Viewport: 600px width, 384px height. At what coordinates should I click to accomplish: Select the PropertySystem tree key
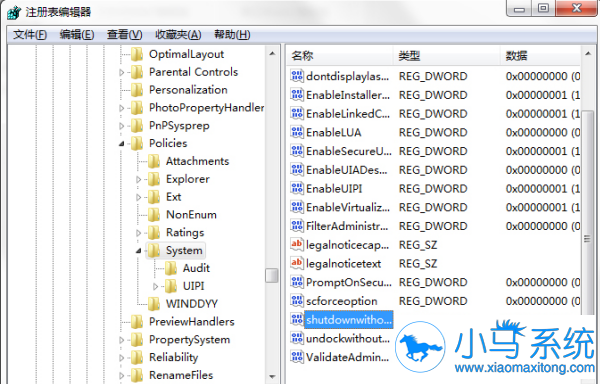click(189, 340)
